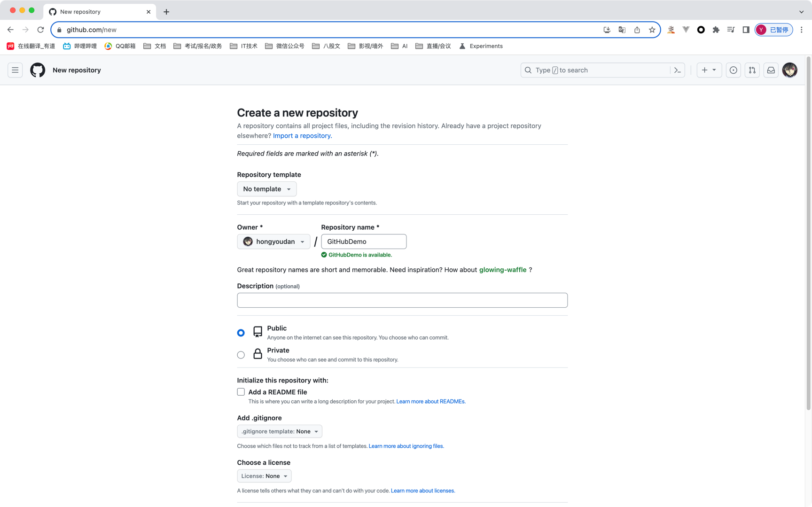The height and width of the screenshot is (507, 812).
Task: Open the Pull requests icon
Action: (x=752, y=70)
